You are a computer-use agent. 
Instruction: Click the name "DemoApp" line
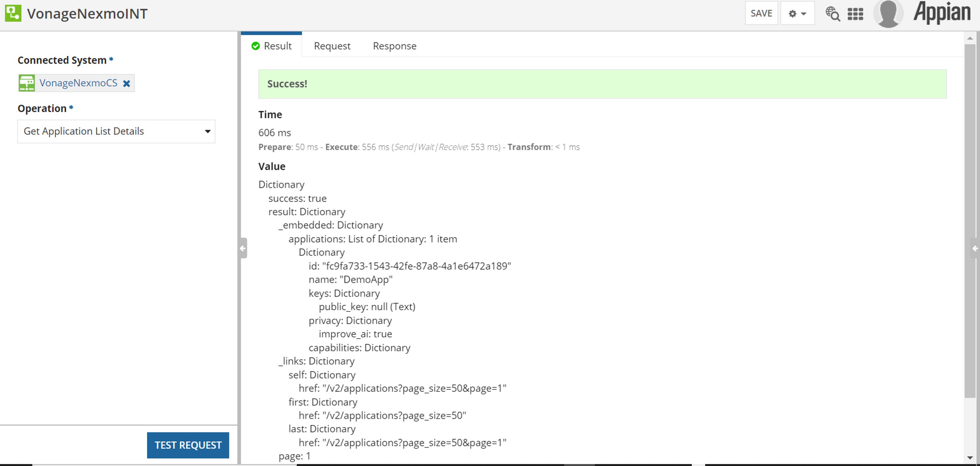[x=350, y=279]
